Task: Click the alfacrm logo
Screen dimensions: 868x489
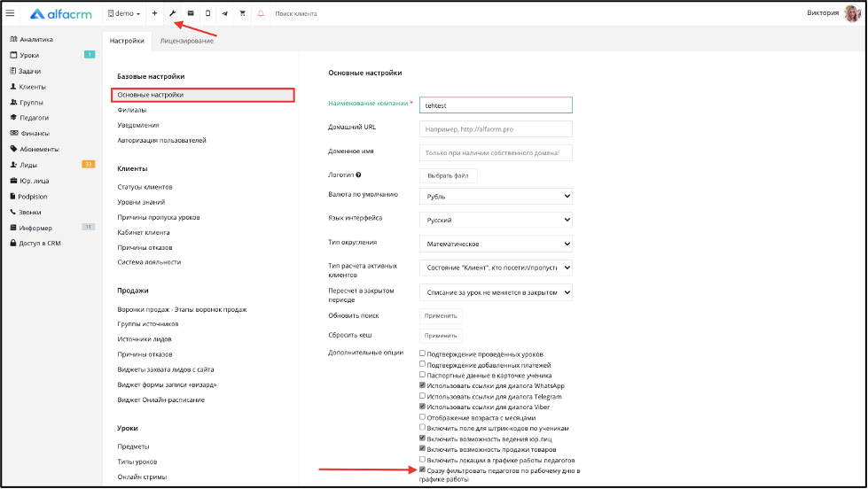Action: [x=61, y=14]
